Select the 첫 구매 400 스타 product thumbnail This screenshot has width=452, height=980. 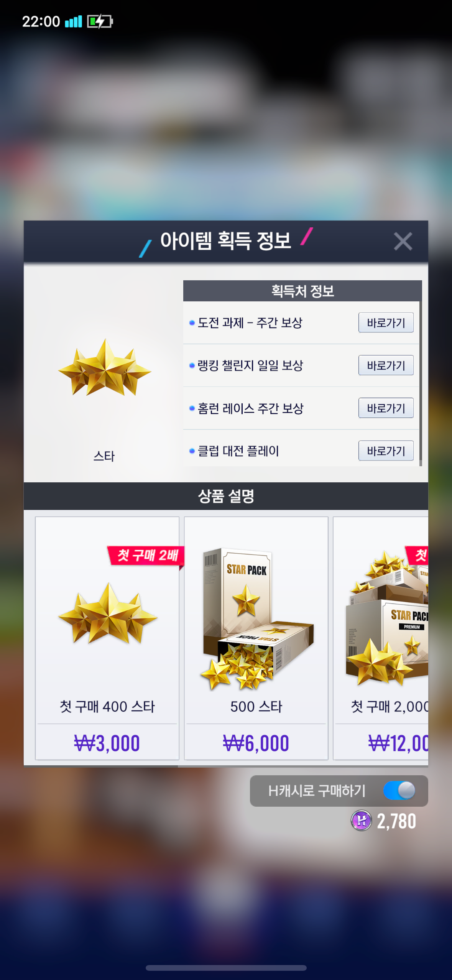click(108, 613)
